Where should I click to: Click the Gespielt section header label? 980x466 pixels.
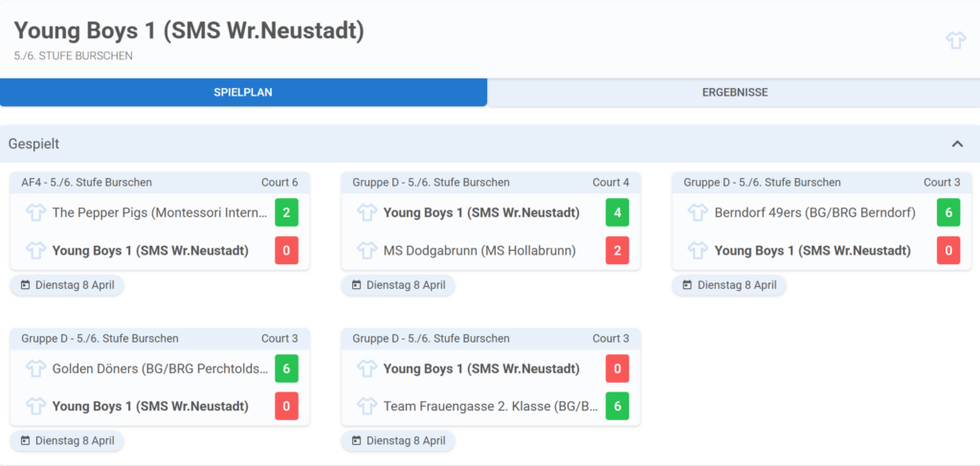point(33,144)
